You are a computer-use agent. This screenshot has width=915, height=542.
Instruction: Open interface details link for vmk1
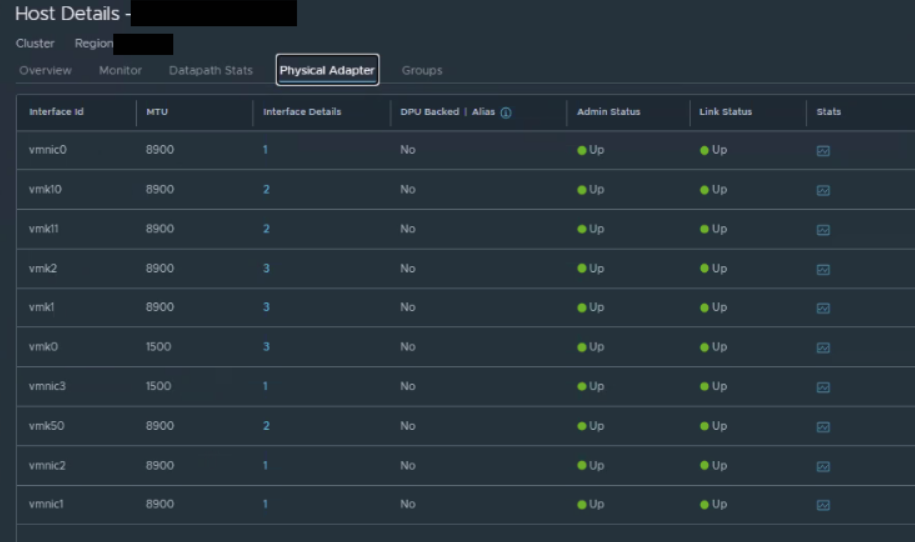(x=266, y=307)
